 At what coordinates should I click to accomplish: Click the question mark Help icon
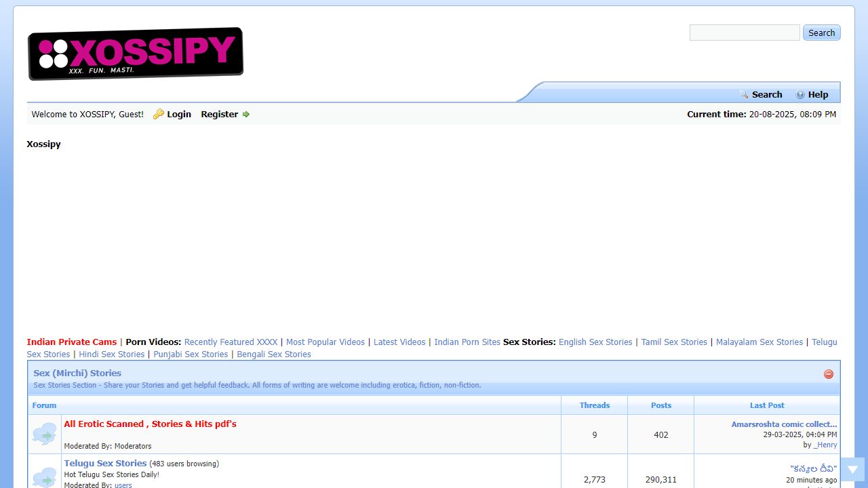tap(800, 95)
